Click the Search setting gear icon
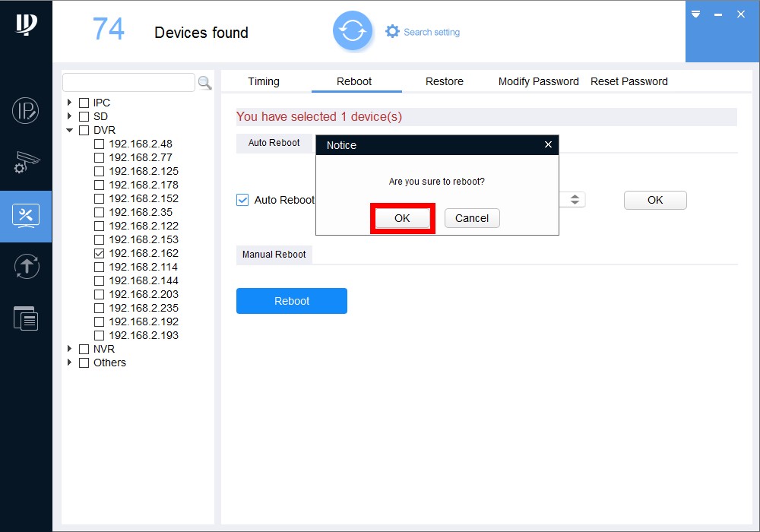Viewport: 760px width, 532px height. 392,31
